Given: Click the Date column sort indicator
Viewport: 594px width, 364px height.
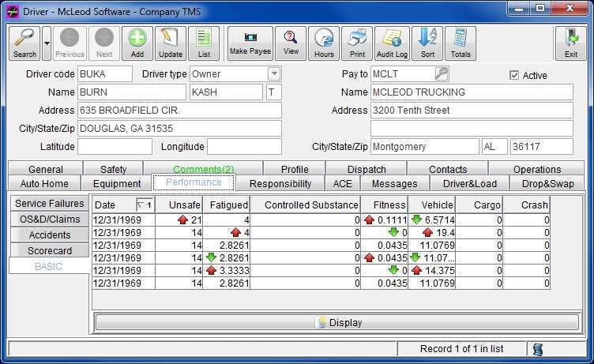Looking at the screenshot, I should [x=145, y=205].
